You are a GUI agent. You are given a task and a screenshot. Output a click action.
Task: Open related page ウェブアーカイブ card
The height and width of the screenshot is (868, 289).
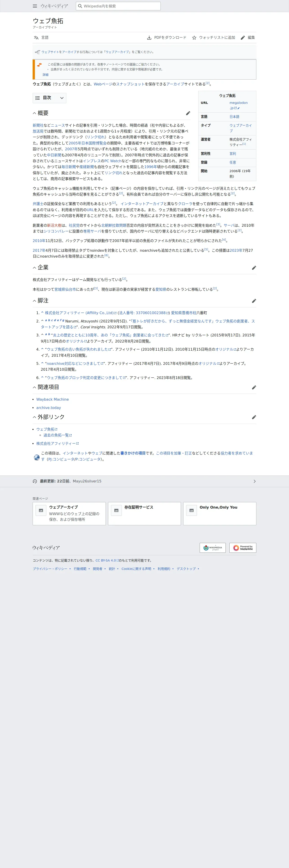[x=69, y=514]
